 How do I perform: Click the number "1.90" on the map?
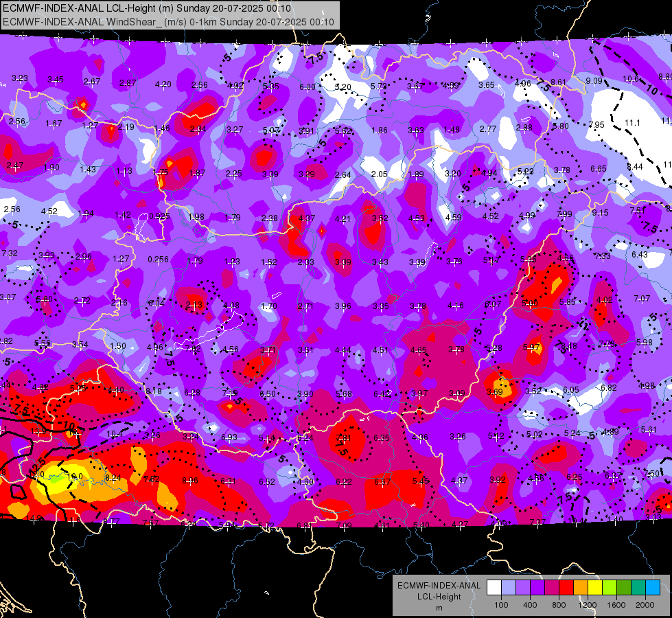(51, 168)
